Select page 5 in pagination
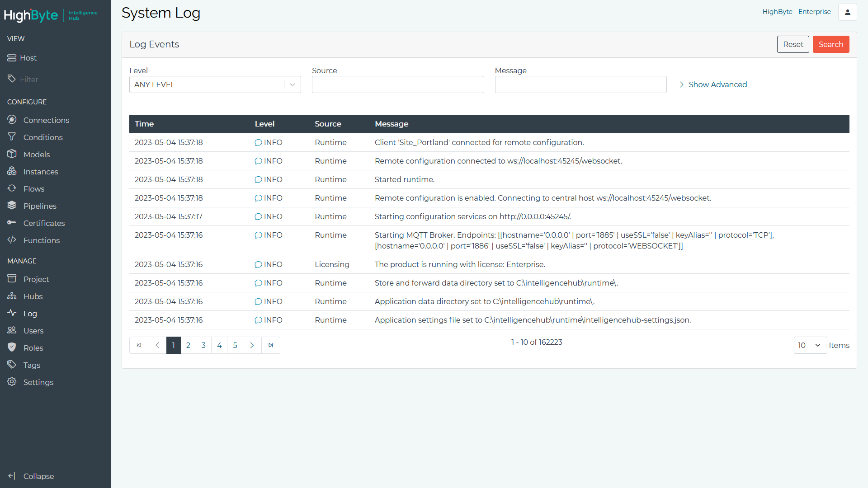 tap(236, 345)
